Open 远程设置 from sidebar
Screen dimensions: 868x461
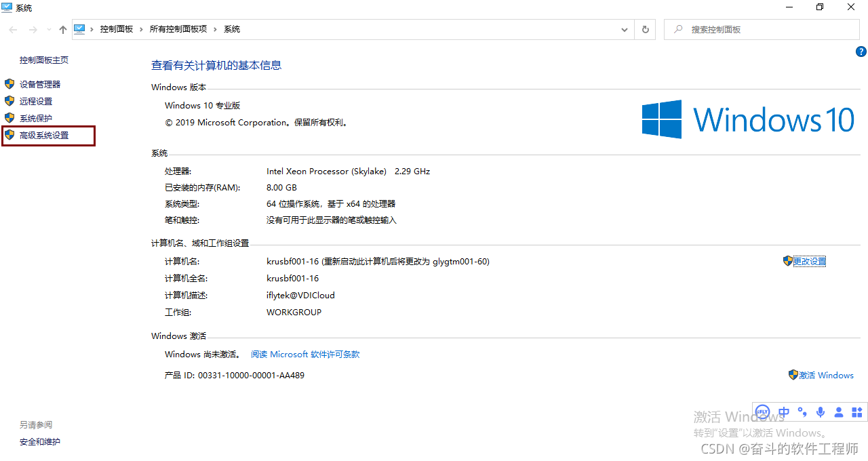click(36, 101)
